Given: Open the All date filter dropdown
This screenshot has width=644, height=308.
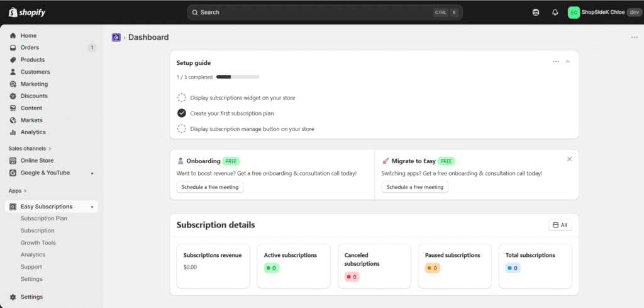Looking at the screenshot, I should coord(560,225).
